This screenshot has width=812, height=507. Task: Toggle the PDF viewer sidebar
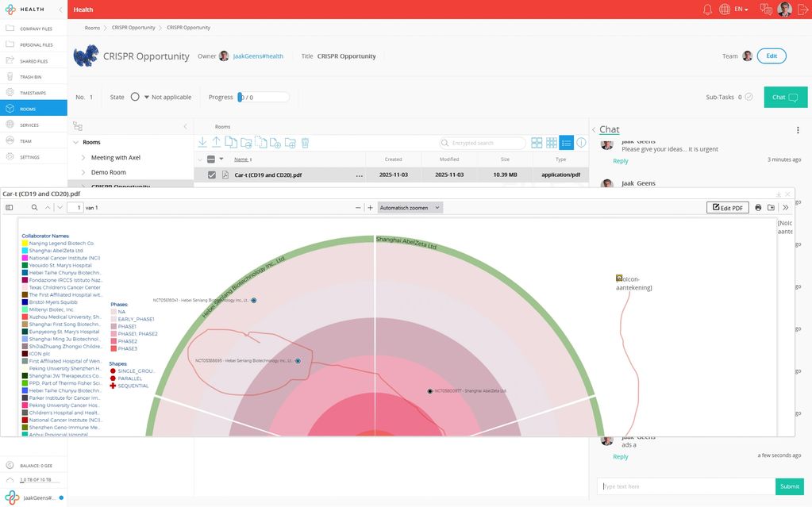pos(10,208)
